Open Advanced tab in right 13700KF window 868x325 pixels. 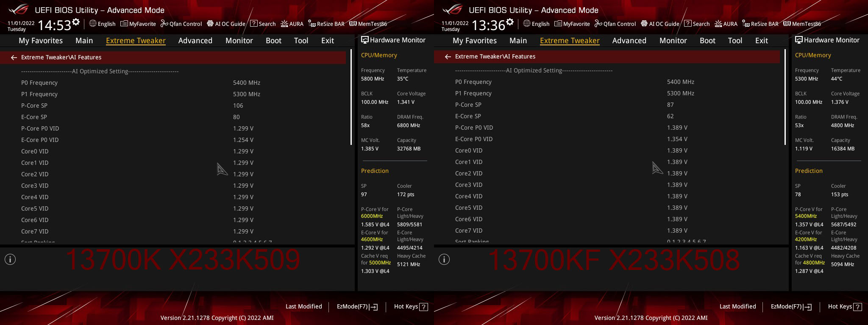pyautogui.click(x=629, y=41)
